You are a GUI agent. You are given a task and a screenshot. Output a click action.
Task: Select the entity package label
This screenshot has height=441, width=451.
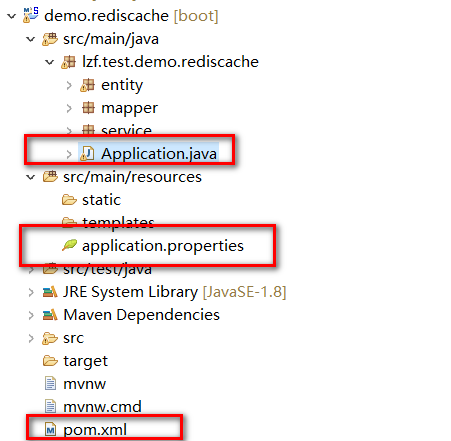click(x=122, y=85)
